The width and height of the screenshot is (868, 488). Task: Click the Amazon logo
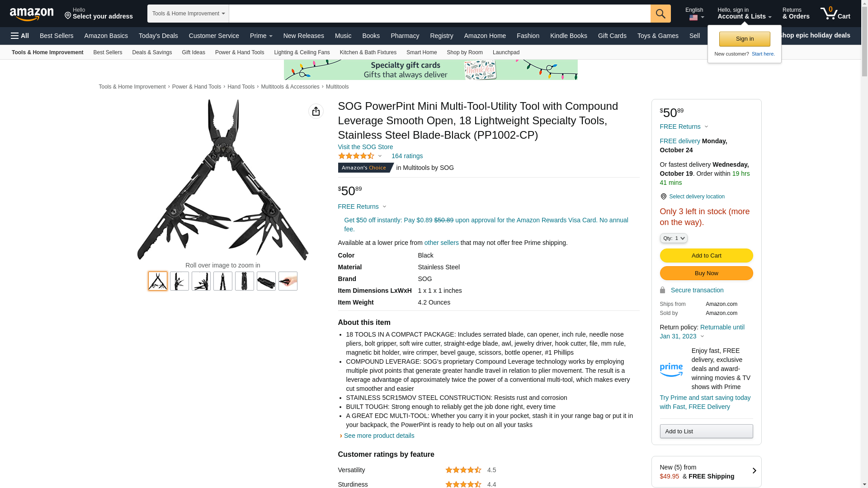[x=32, y=14]
